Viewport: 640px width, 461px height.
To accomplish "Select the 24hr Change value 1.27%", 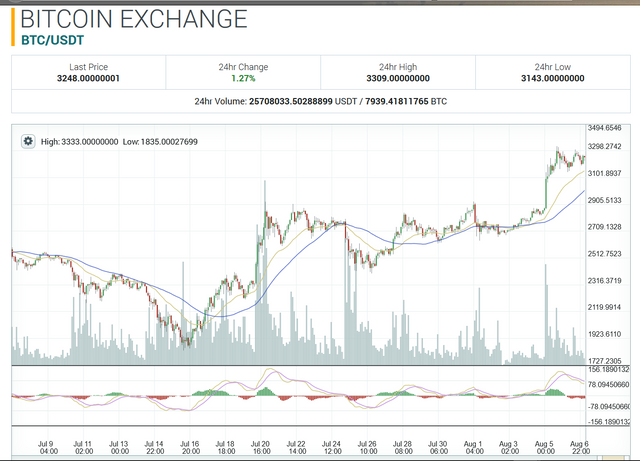I will [x=243, y=78].
